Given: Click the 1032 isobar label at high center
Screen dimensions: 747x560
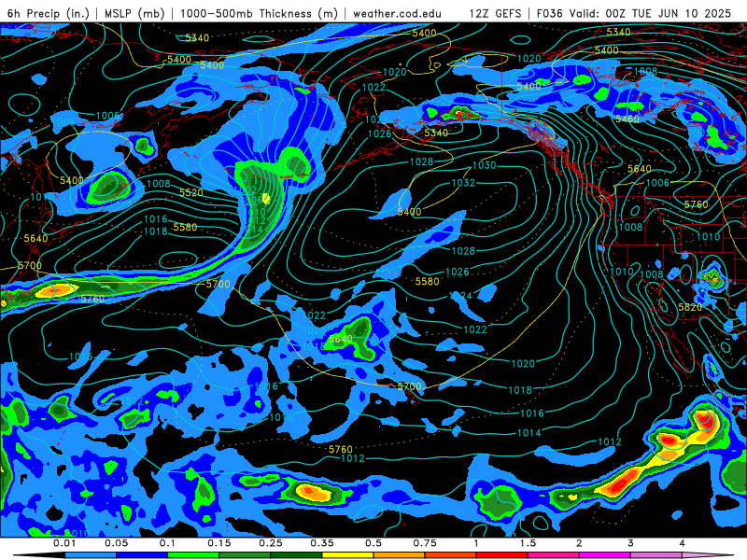Looking at the screenshot, I should (463, 183).
